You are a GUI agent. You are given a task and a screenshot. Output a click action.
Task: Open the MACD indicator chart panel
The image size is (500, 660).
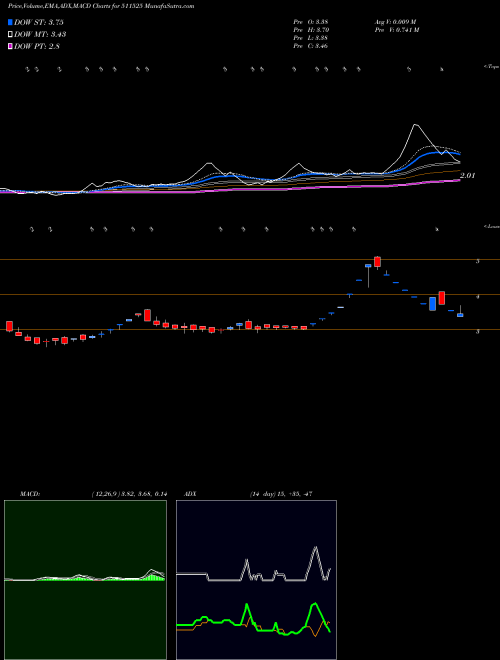(85, 580)
